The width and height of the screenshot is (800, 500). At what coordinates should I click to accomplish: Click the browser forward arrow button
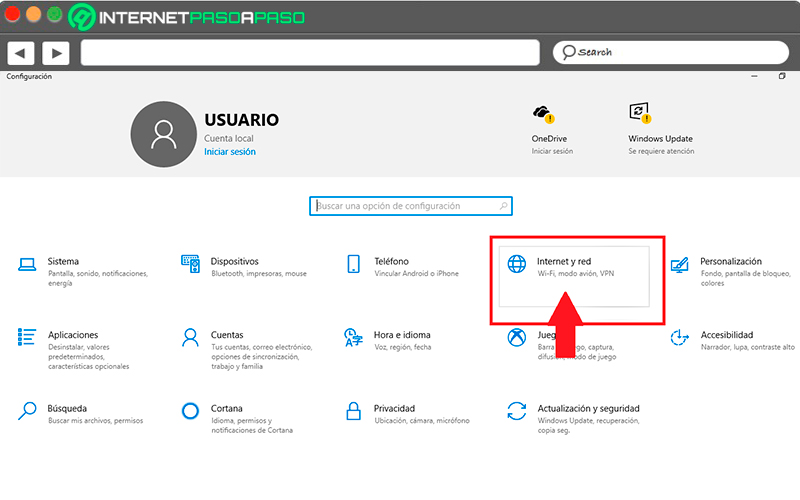[56, 53]
